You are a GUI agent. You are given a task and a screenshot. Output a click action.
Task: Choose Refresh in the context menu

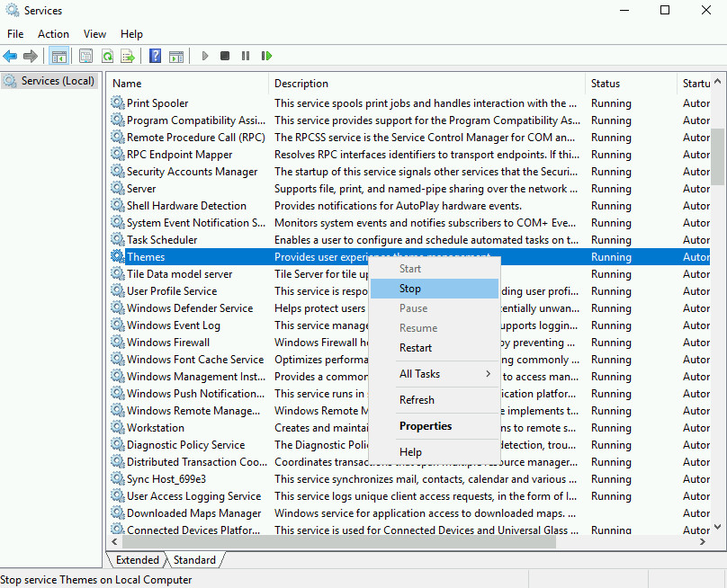pos(435,400)
